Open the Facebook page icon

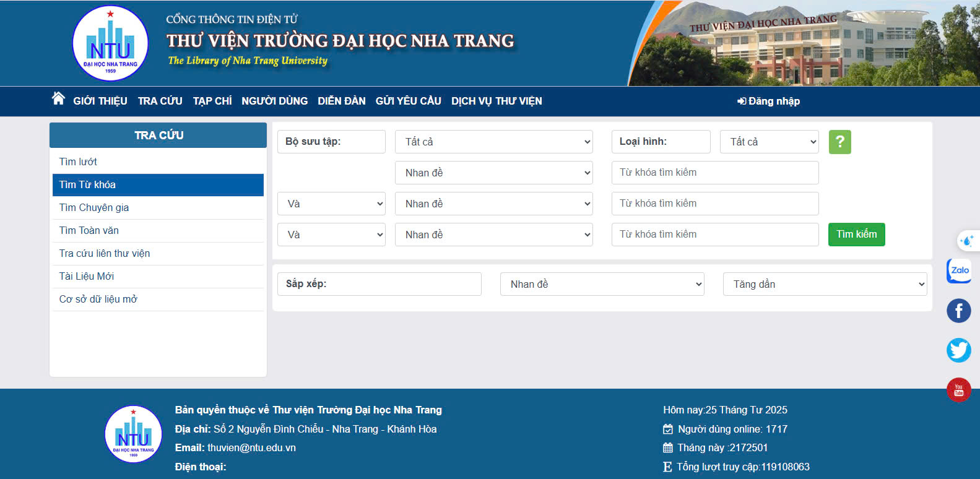pyautogui.click(x=958, y=311)
